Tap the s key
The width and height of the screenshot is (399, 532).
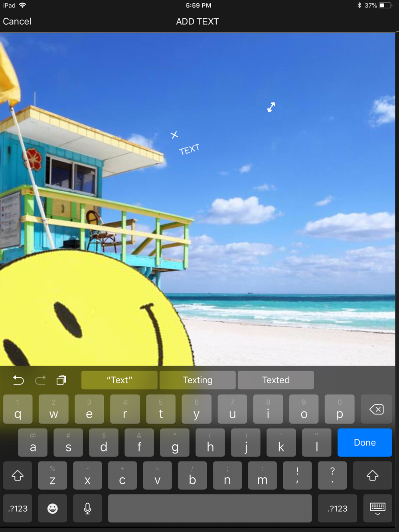coord(68,443)
